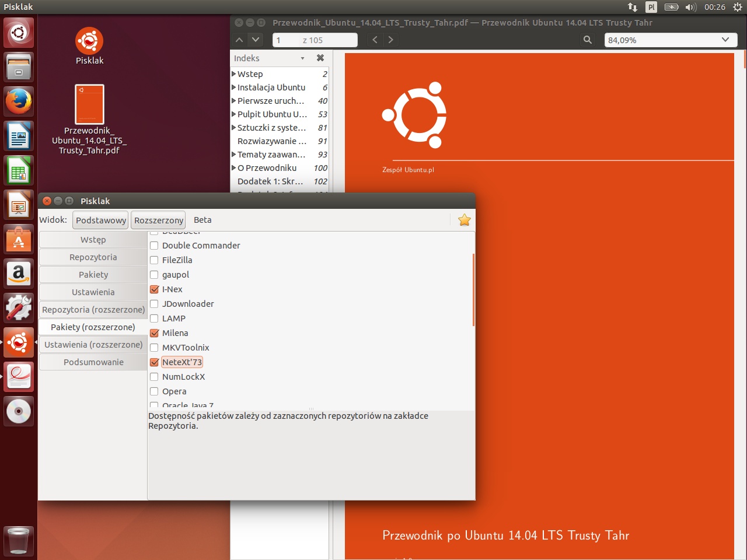747x560 pixels.
Task: Check the NumLockX package
Action: (x=154, y=377)
